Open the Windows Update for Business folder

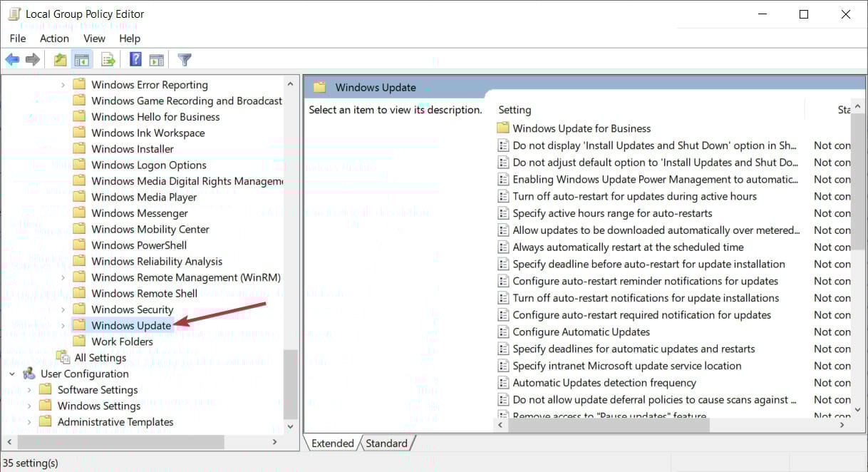(582, 128)
